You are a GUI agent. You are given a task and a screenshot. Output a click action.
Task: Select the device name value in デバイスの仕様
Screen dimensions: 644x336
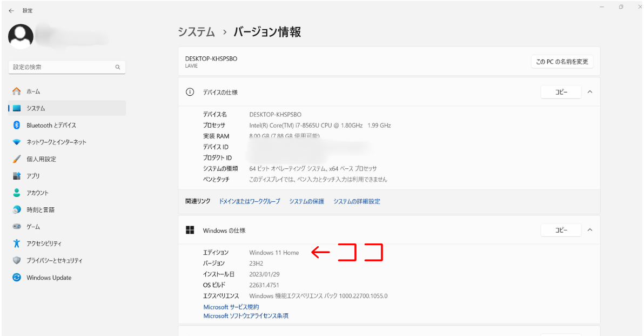click(275, 114)
